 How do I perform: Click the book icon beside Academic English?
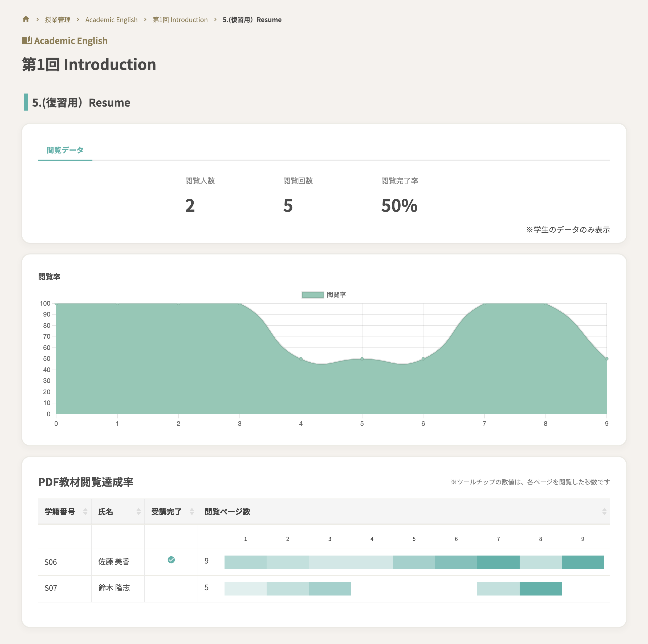[27, 40]
